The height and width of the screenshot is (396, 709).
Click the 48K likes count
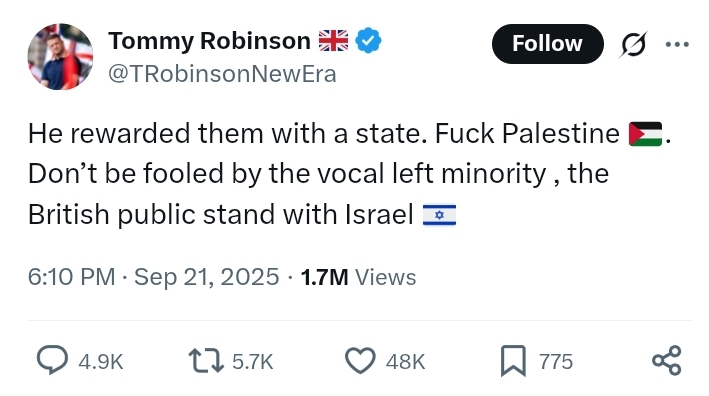[x=406, y=362]
